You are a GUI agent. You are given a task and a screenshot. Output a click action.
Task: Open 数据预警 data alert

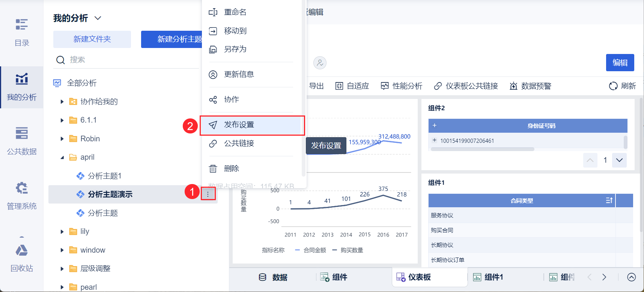[x=530, y=86]
